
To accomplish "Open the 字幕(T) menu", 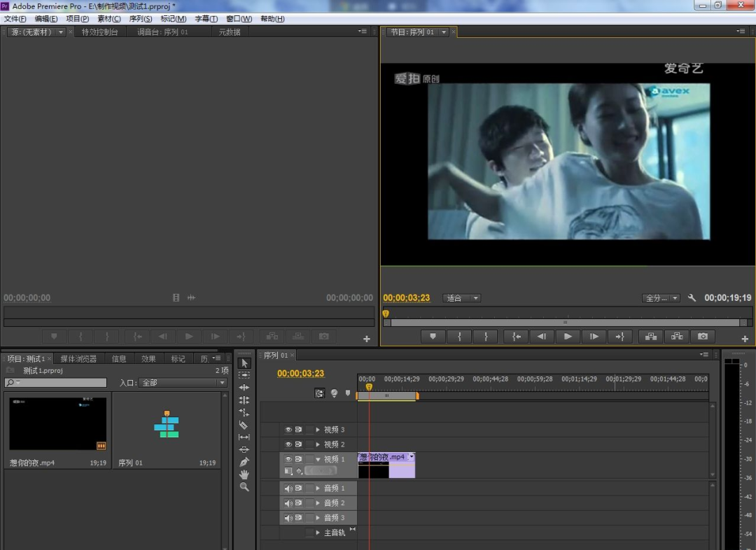I will (x=206, y=19).
